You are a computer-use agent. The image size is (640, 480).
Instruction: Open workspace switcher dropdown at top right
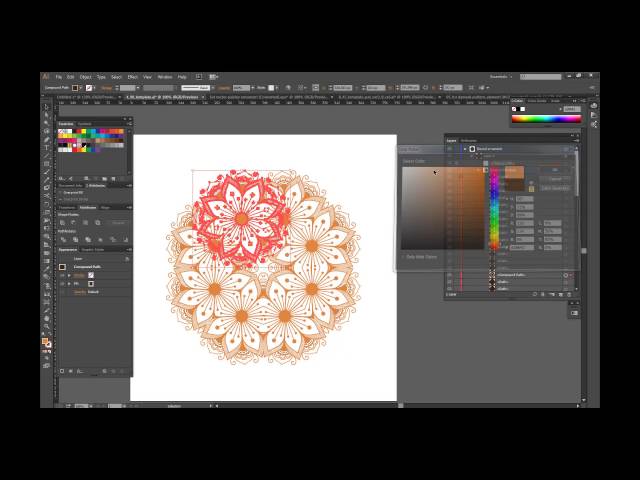pos(501,77)
